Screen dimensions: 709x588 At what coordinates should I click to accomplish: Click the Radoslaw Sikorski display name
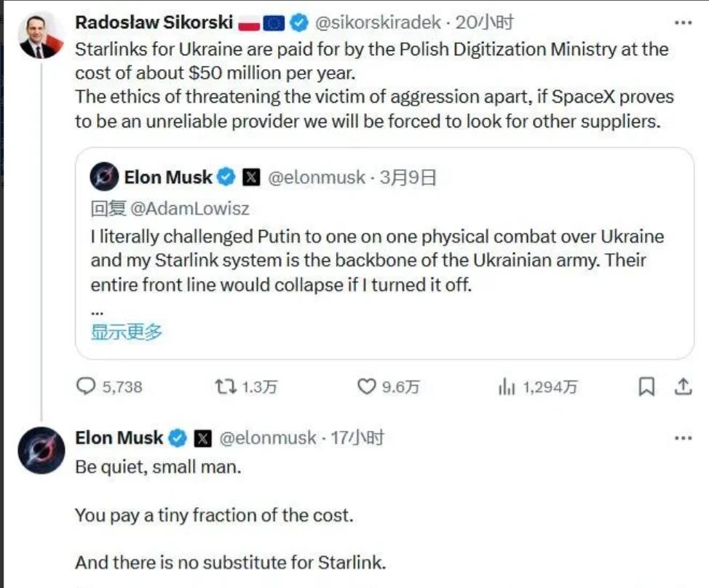pyautogui.click(x=154, y=23)
